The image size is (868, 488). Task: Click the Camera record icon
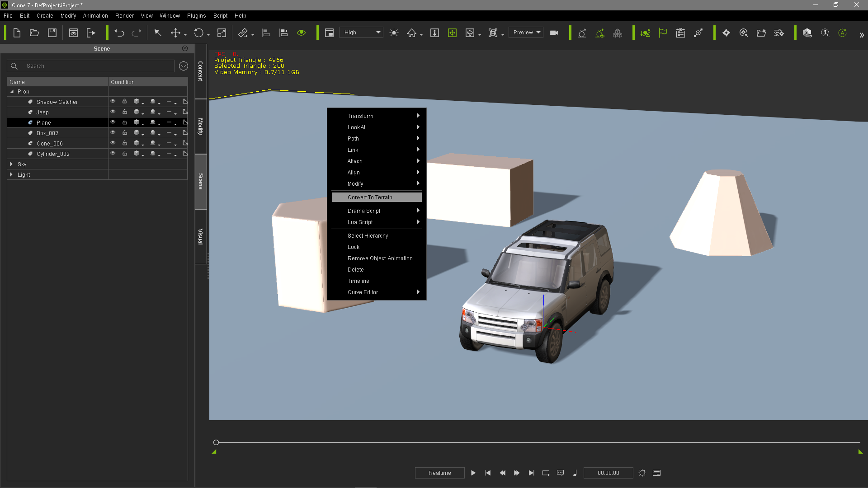(554, 33)
